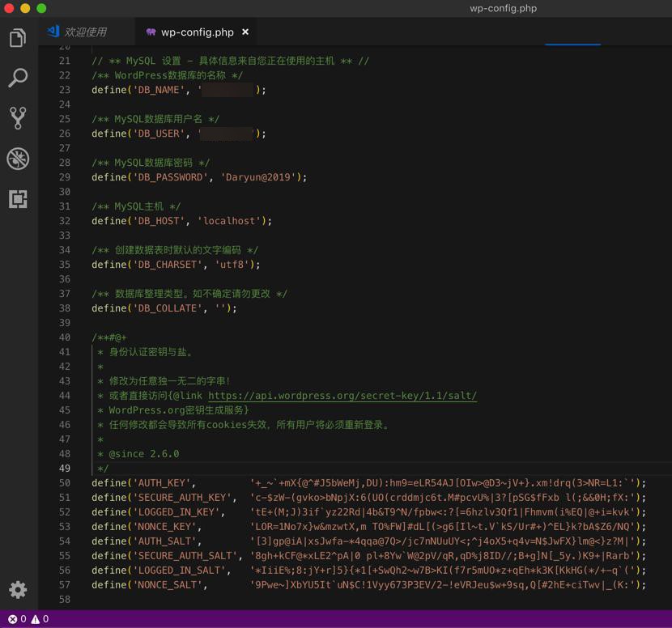This screenshot has height=628, width=672.
Task: Open the api.wordpress.org secret-key salt link
Action: coord(342,396)
